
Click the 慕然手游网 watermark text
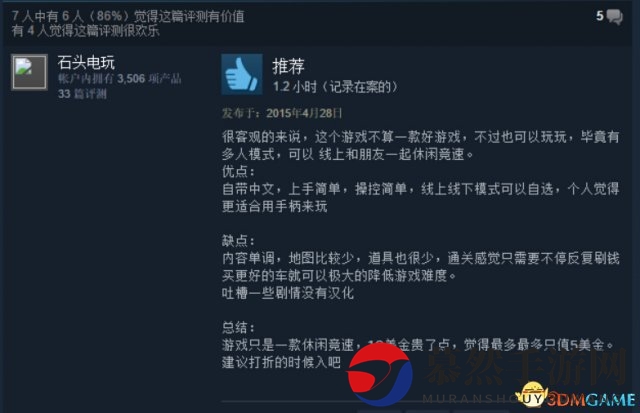[x=526, y=367]
